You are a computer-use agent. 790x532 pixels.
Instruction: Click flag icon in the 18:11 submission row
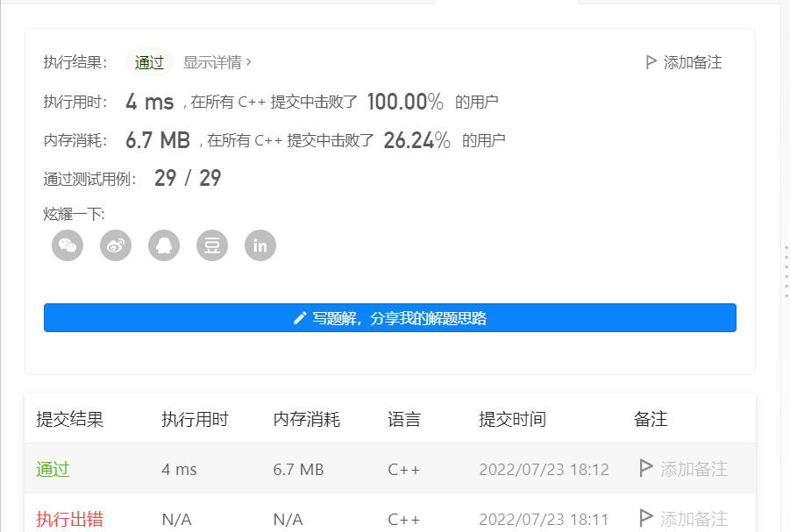click(x=645, y=517)
